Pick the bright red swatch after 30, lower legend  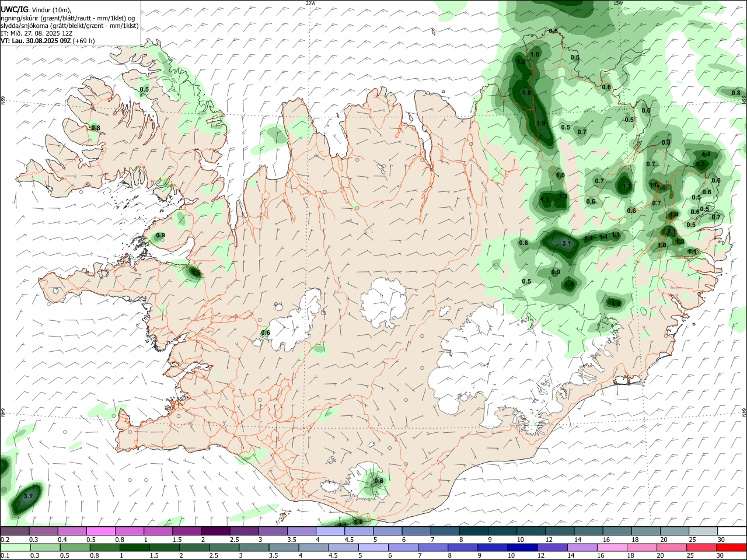click(731, 547)
